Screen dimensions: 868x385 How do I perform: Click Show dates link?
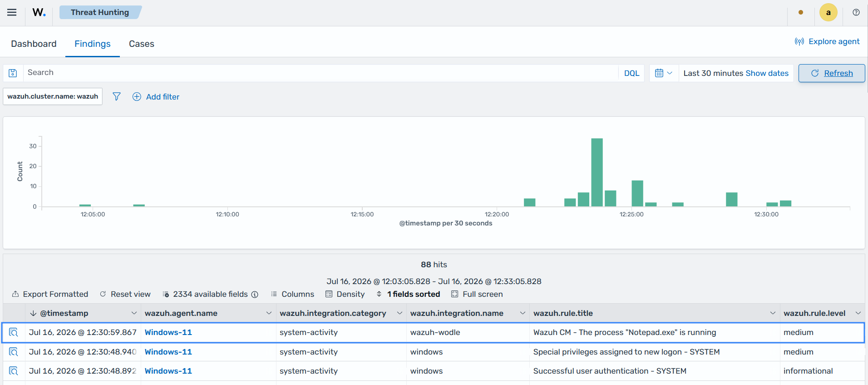767,73
